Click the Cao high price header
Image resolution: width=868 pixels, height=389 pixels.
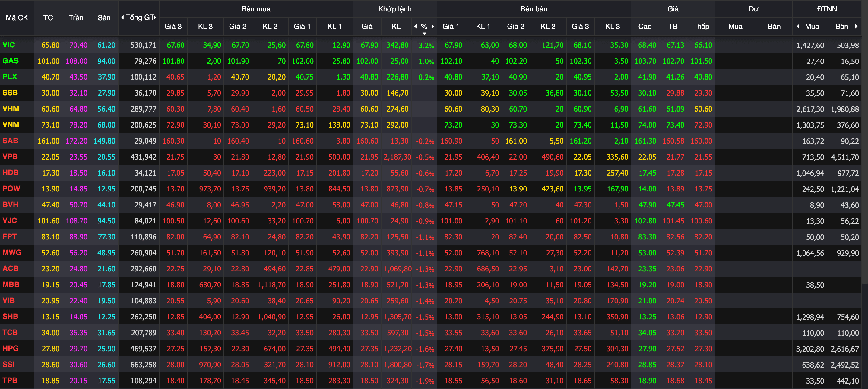pos(645,26)
